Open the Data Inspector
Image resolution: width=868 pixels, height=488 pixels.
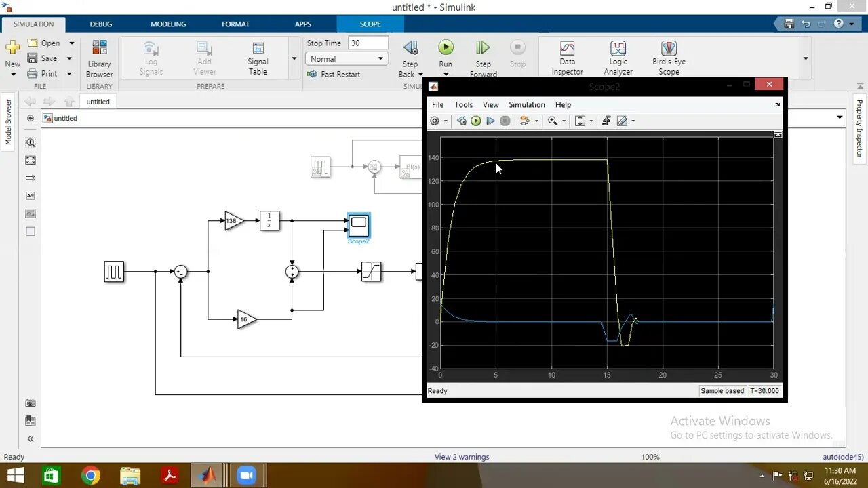pyautogui.click(x=567, y=58)
